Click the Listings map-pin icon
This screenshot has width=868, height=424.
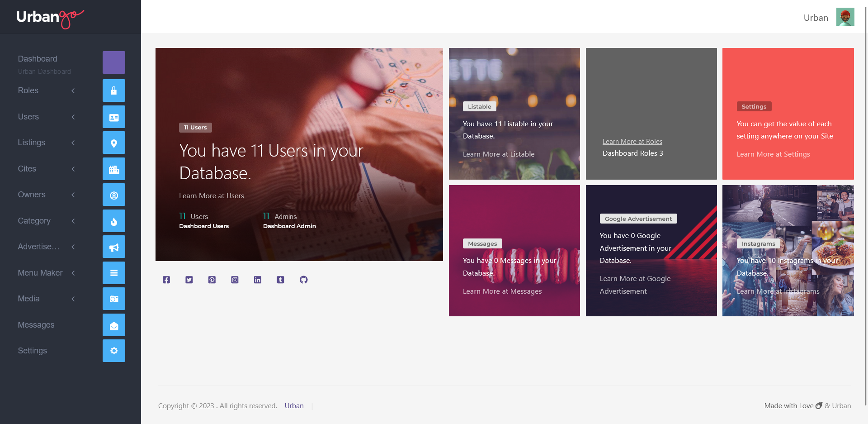(113, 143)
